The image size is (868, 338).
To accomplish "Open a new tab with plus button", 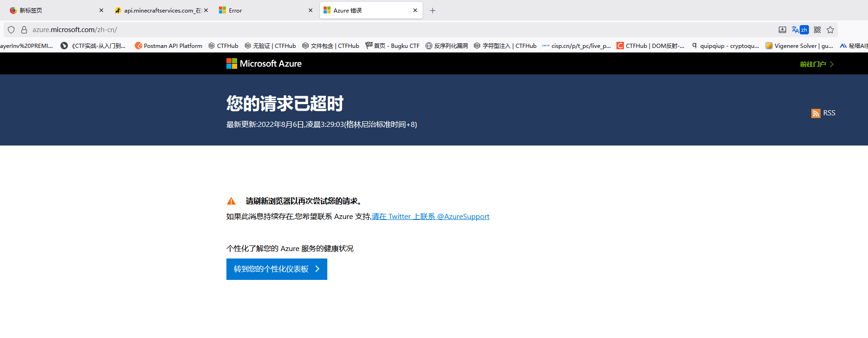I will pos(432,10).
